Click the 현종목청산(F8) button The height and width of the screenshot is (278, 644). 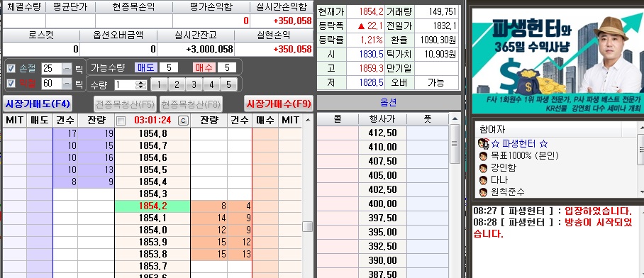(191, 104)
